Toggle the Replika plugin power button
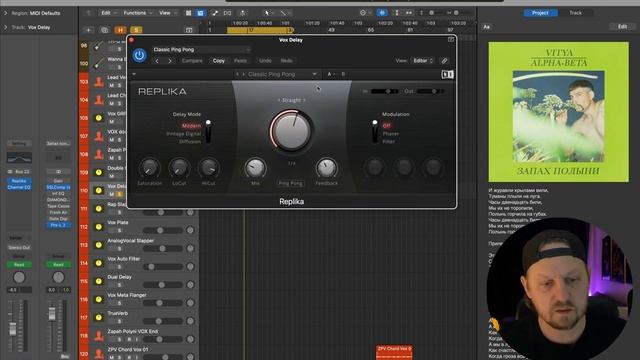The image size is (640, 360). (139, 55)
